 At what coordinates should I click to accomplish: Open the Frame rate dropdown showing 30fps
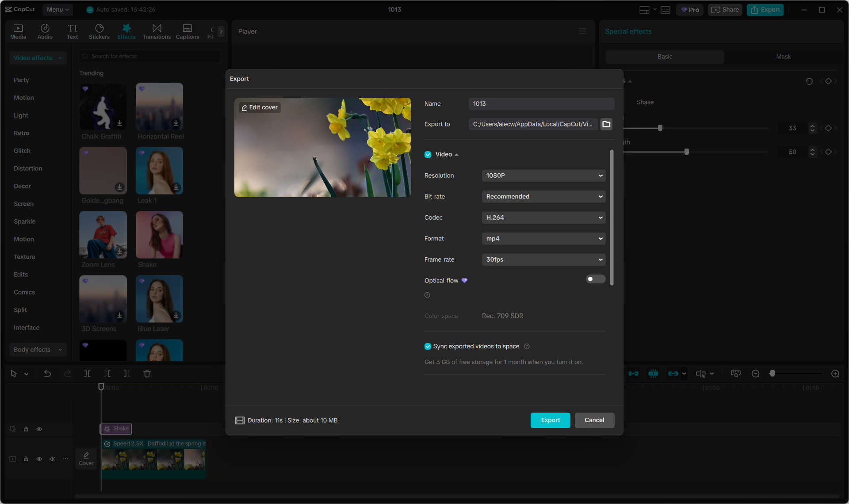point(543,260)
